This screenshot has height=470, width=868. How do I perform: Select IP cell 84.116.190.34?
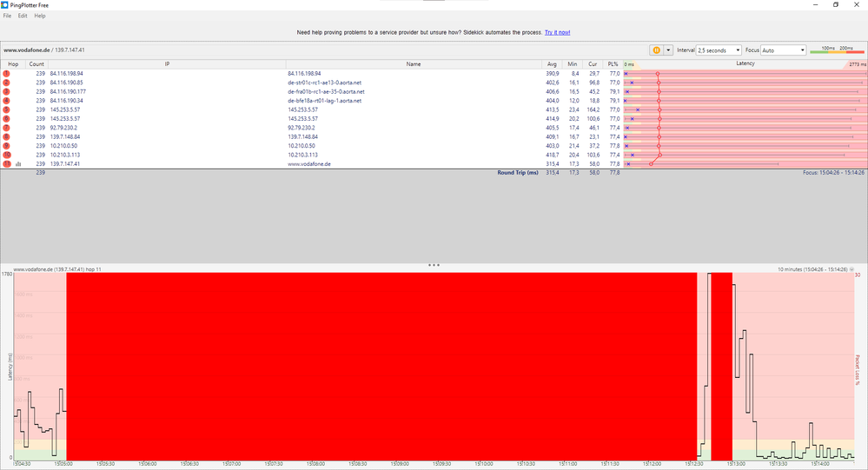point(66,101)
